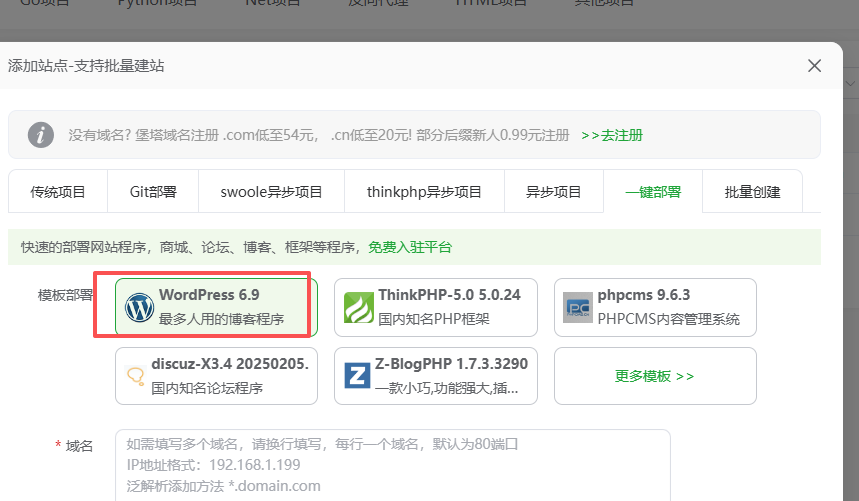
Task: Click the 国内知名PHP框架 description text
Action: (434, 319)
